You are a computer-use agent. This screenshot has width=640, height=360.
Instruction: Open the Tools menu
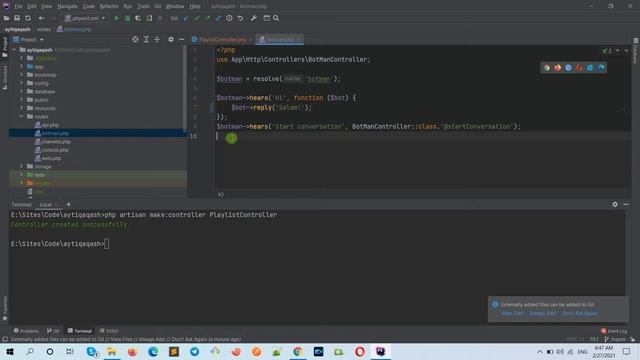click(143, 7)
